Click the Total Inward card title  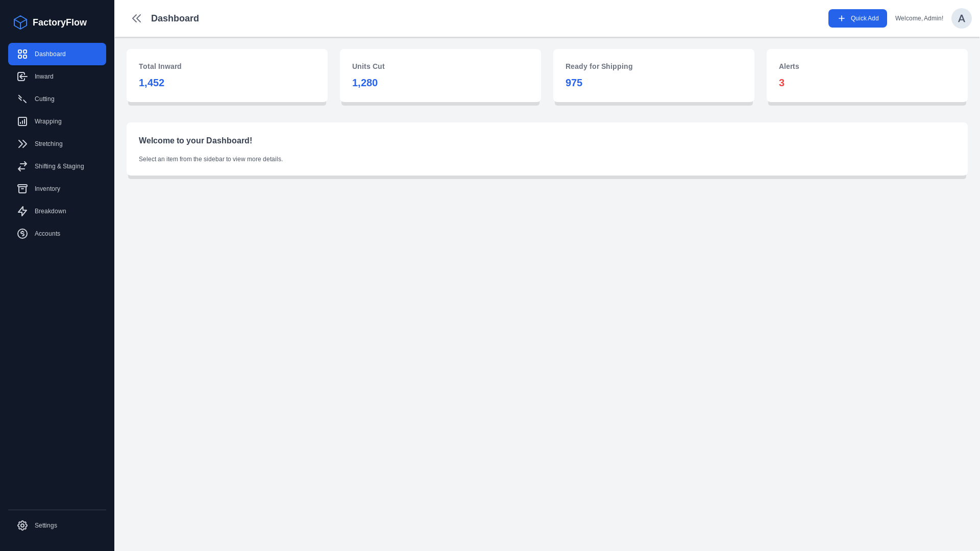(160, 66)
